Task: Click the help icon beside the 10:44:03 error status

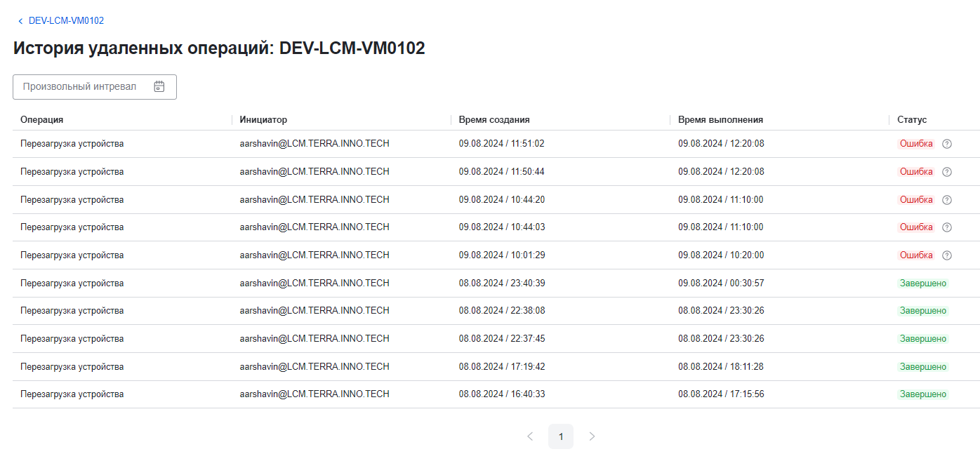Action: (947, 227)
